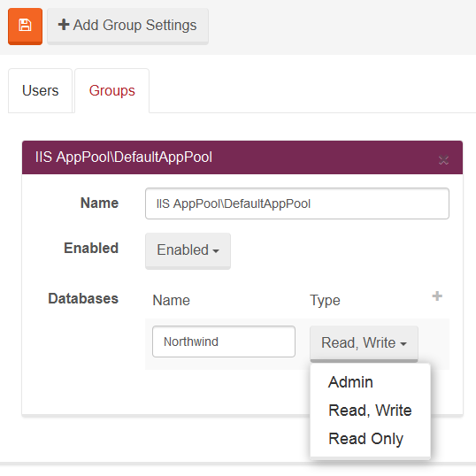The height and width of the screenshot is (476, 476).
Task: Click the IIS AppPool\DefaultAppPool panel header title
Action: point(124,157)
